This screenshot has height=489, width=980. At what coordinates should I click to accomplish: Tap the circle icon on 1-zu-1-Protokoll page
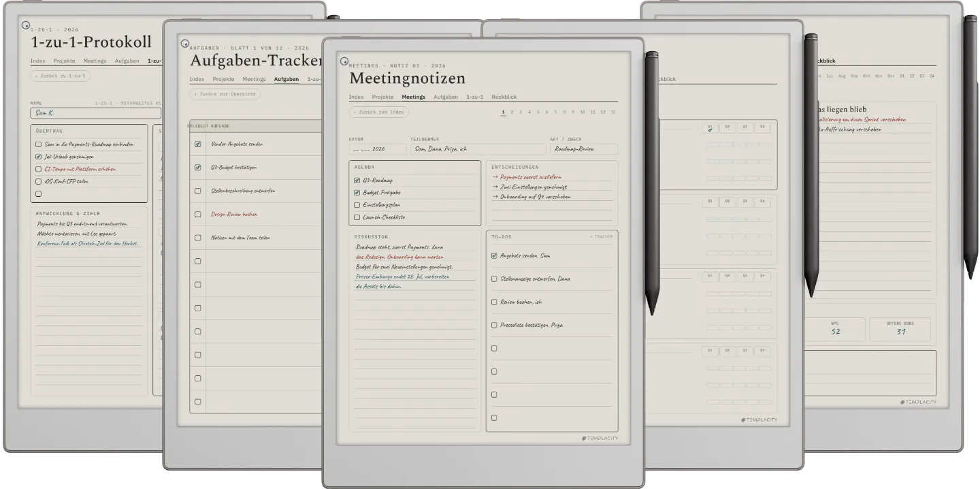tap(26, 25)
